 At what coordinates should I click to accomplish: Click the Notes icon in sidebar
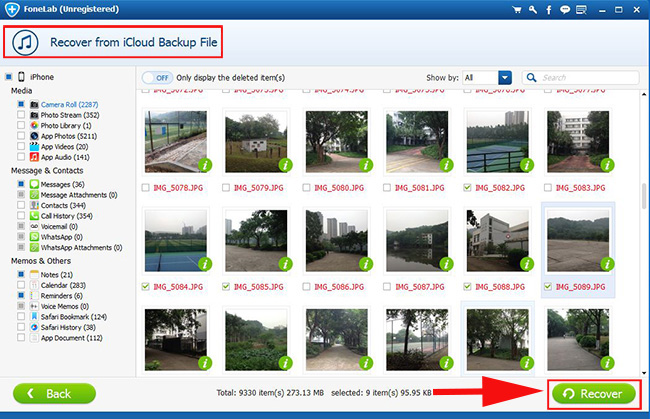[x=34, y=274]
